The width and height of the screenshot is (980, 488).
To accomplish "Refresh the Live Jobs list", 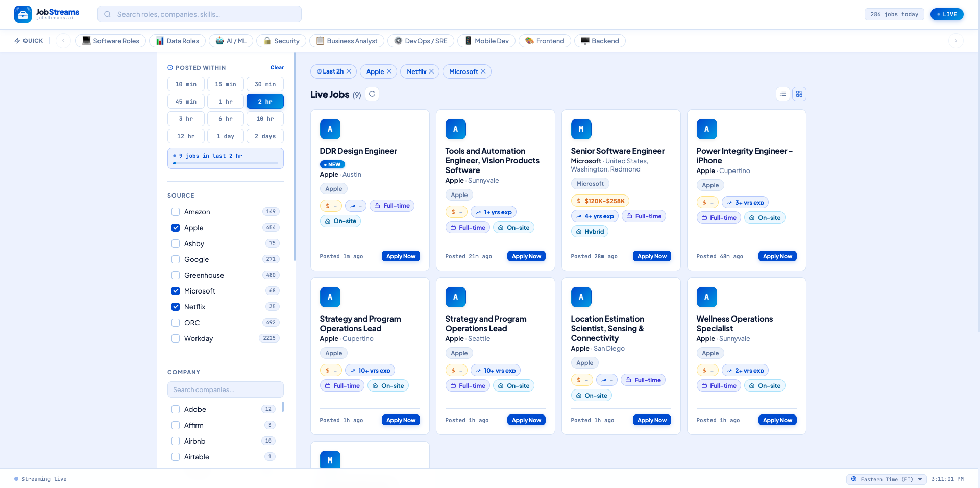I will [x=372, y=94].
